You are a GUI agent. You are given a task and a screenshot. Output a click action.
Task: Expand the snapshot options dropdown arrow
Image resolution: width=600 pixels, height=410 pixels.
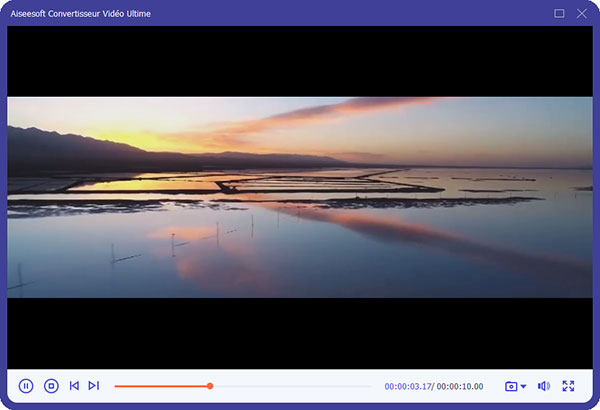523,386
